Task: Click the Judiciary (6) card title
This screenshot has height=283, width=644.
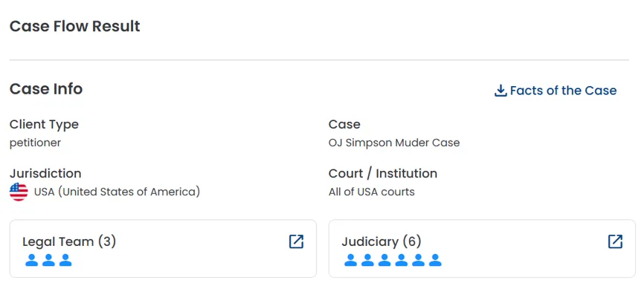Action: tap(381, 241)
